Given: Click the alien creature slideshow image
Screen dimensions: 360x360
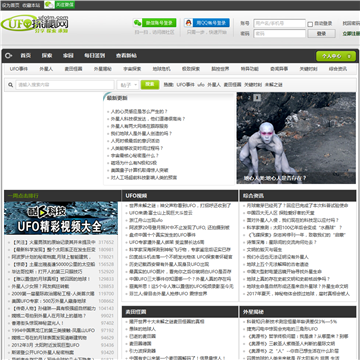Looking at the screenshot, I should [296, 138].
